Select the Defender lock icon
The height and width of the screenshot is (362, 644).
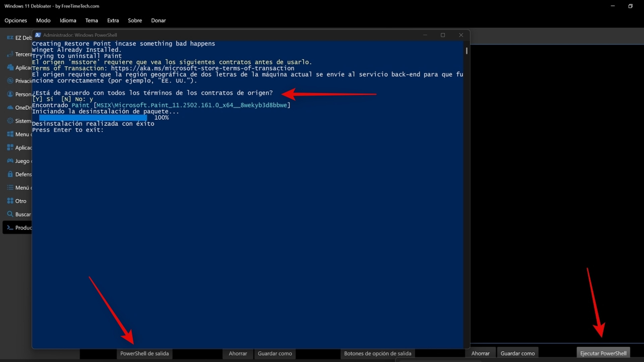(x=10, y=174)
